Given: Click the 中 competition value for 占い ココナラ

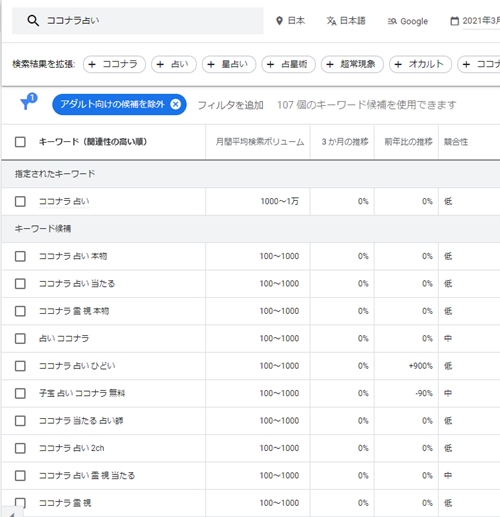Looking at the screenshot, I should click(448, 338).
